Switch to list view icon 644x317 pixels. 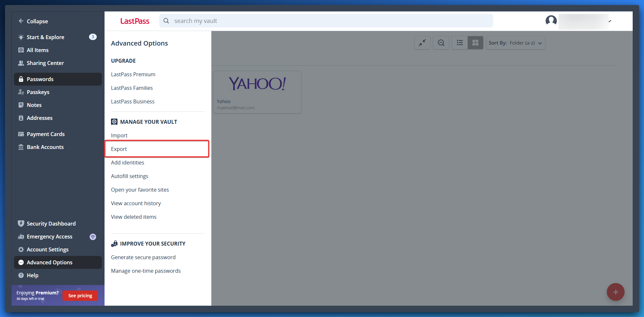pyautogui.click(x=460, y=43)
